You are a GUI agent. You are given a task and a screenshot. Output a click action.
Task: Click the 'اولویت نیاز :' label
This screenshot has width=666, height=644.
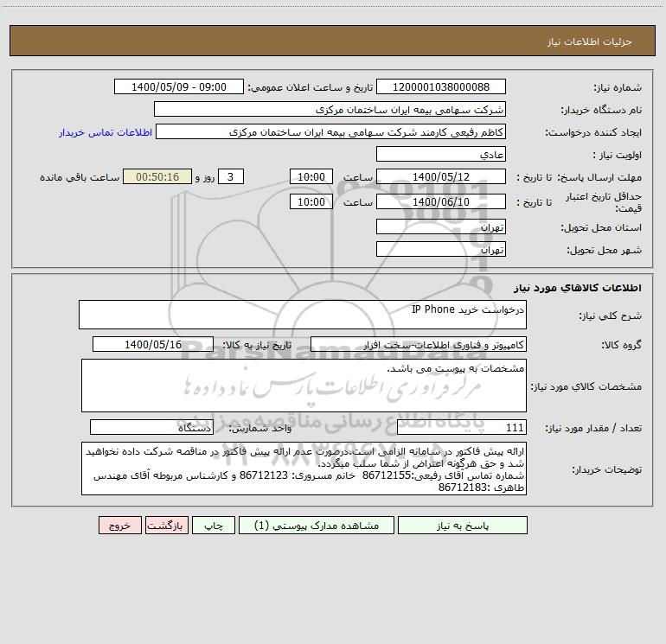coord(618,156)
